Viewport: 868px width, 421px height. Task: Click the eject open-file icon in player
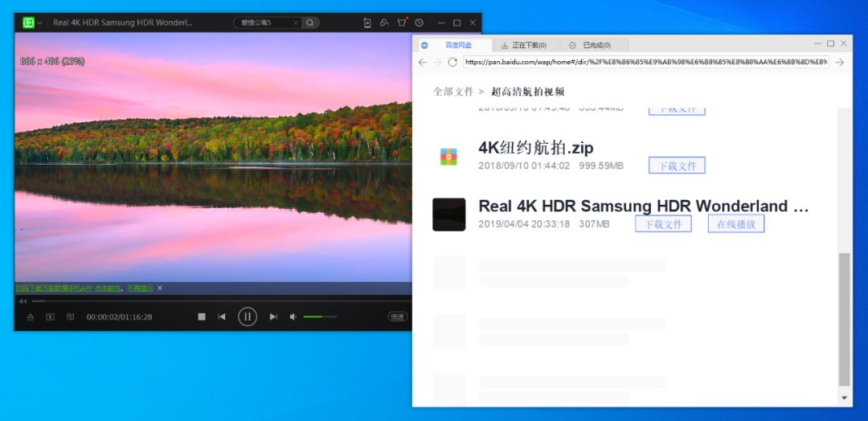click(31, 317)
